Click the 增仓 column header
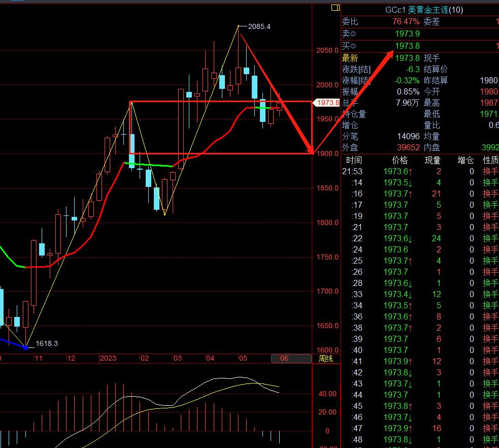 [465, 160]
